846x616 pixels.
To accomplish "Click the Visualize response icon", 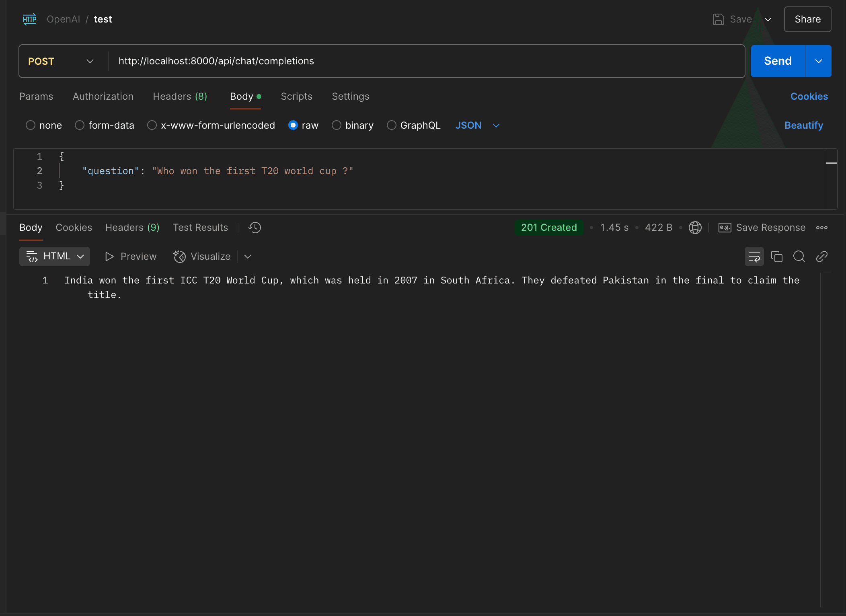I will [179, 256].
